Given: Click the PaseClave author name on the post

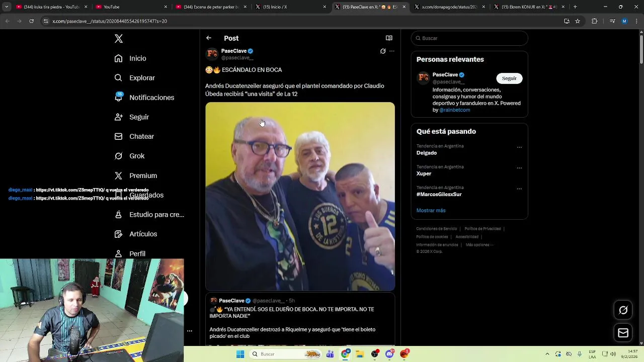Looking at the screenshot, I should (x=234, y=51).
